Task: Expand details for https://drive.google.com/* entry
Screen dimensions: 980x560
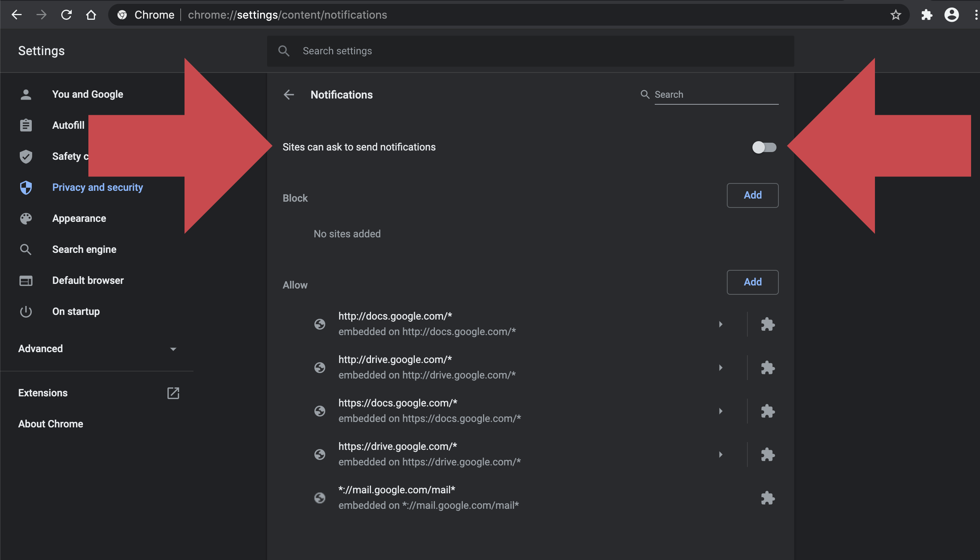Action: [721, 455]
